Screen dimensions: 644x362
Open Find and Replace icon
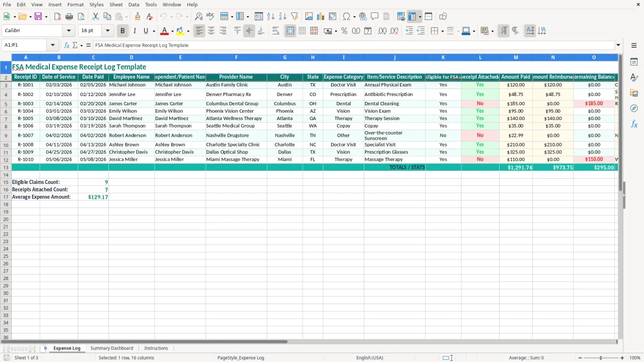tap(199, 17)
